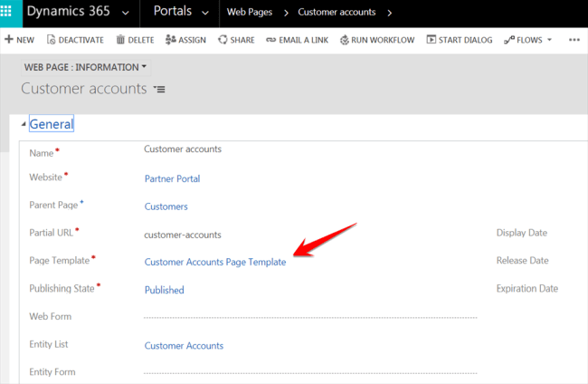588x384 pixels.
Task: Click the Start Dialog play icon
Action: click(x=432, y=39)
